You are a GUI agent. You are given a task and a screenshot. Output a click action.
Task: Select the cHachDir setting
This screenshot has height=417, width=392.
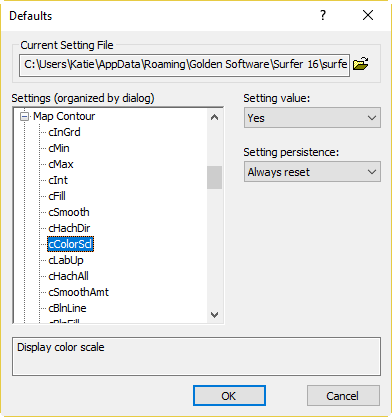click(69, 228)
